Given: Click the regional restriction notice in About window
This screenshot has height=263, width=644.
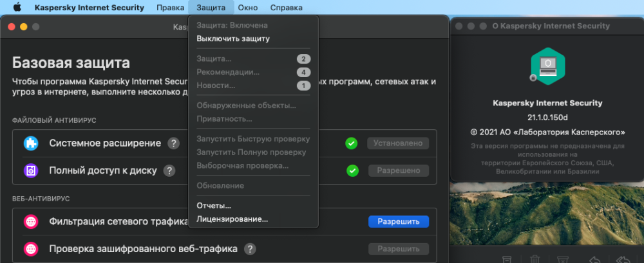Looking at the screenshot, I should point(547,159).
